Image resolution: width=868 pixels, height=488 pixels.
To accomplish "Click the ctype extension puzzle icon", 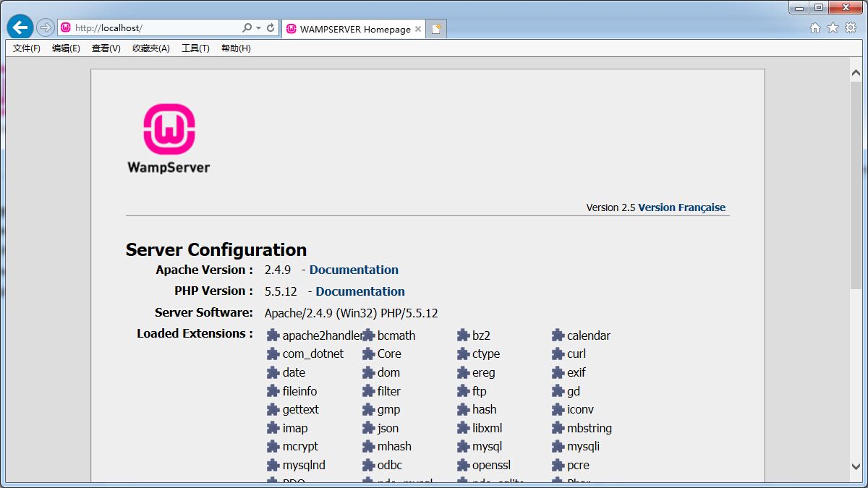I will click(463, 354).
